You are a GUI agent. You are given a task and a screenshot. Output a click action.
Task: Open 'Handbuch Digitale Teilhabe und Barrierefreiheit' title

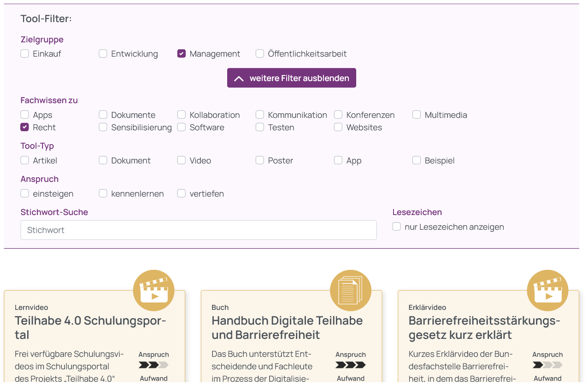point(287,327)
